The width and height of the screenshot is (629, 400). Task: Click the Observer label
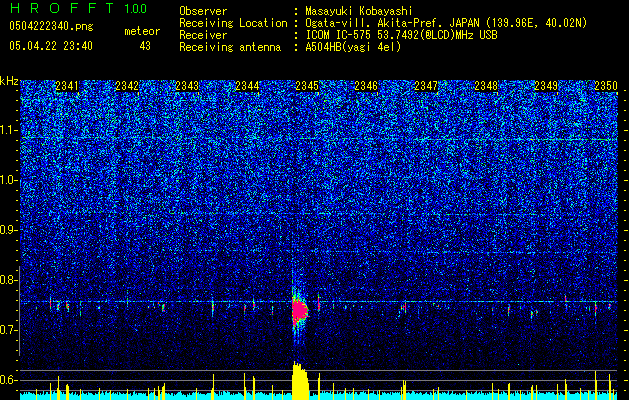203,12
